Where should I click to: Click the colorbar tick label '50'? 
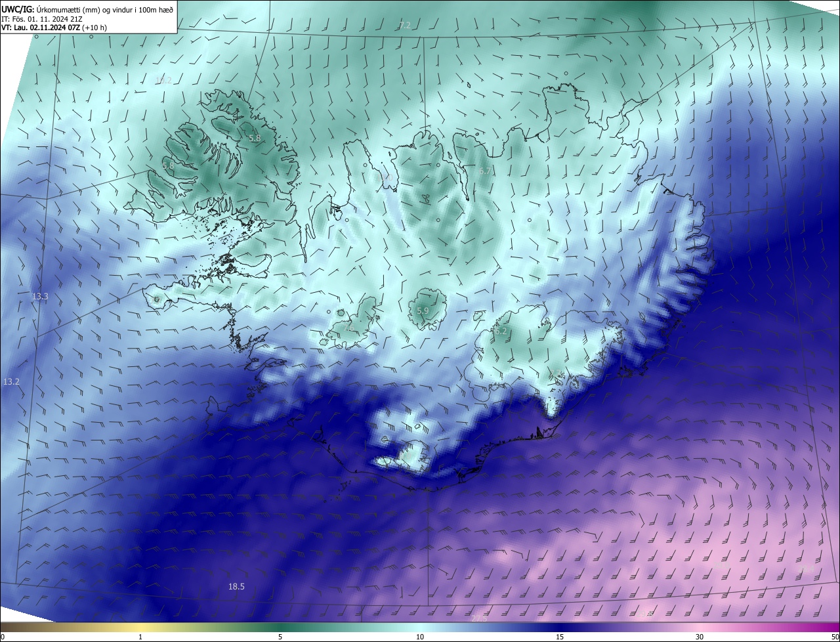pos(835,637)
